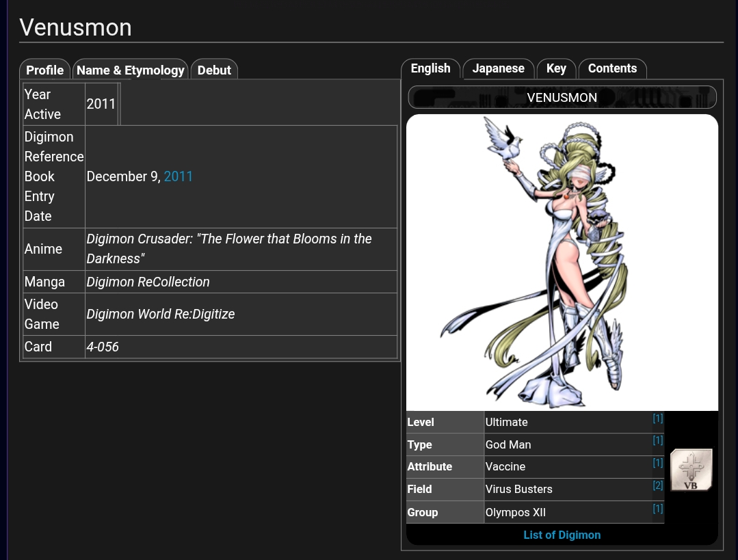Click the Vaccine attribute value

(505, 467)
